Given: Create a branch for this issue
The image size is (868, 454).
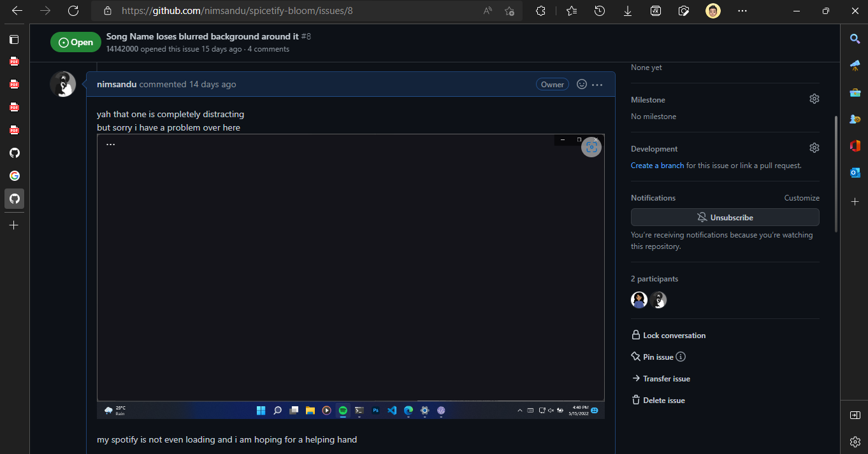Looking at the screenshot, I should tap(657, 165).
